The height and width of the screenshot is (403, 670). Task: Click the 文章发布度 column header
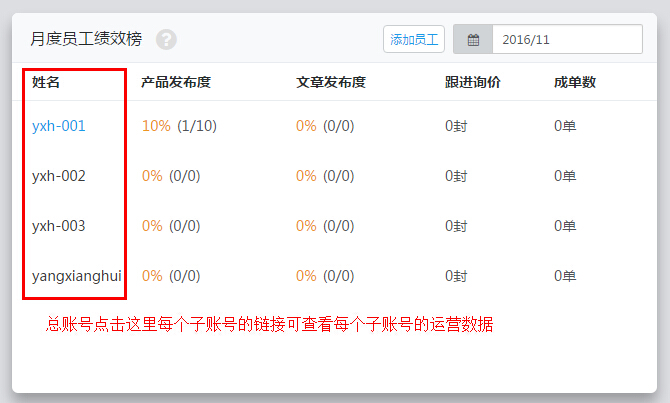click(x=331, y=82)
